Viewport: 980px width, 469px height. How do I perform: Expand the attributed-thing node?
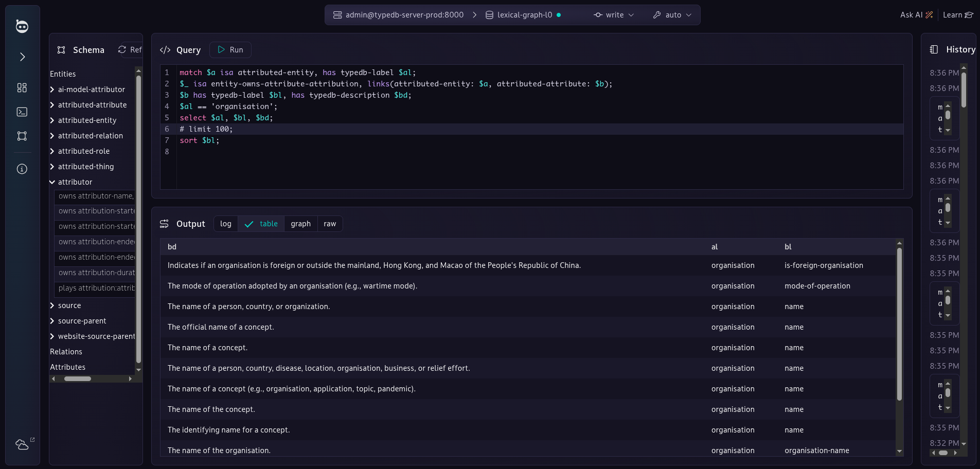coord(52,167)
